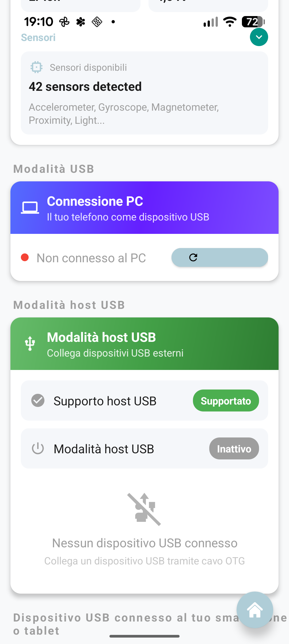This screenshot has height=644, width=289.
Task: Tap the power icon beside Modalità host USB
Action: (38, 448)
